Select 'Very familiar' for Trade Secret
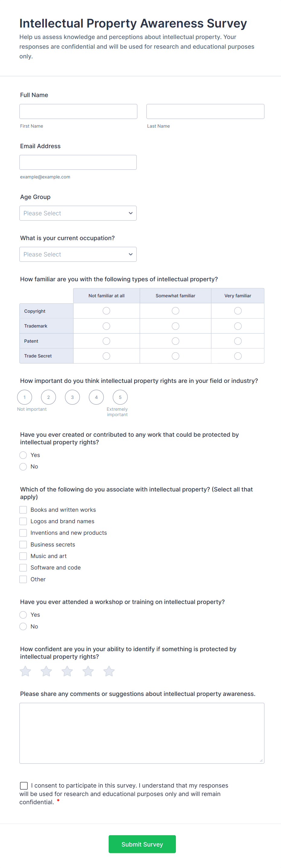Screen dimensions: 281x868 (237, 356)
